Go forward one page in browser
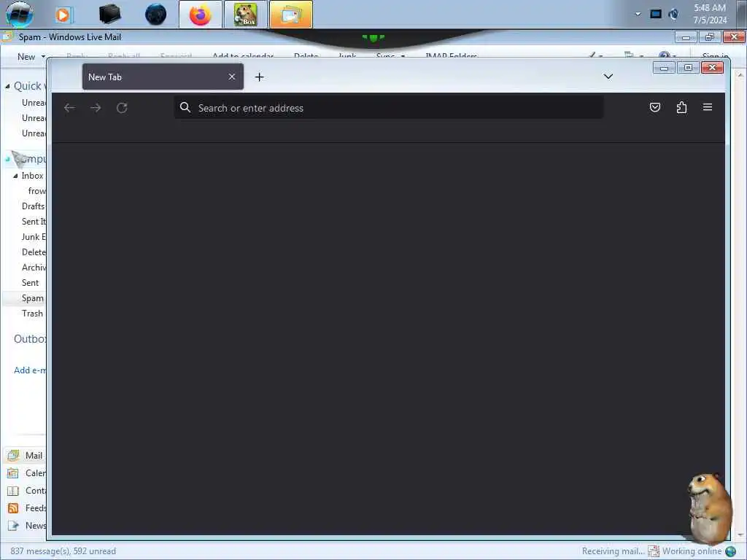Viewport: 747px width, 560px height. tap(96, 108)
